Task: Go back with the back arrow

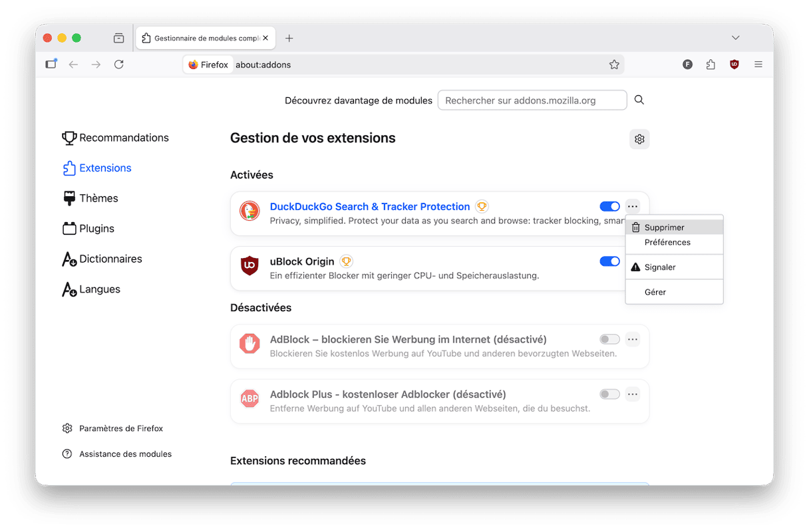Action: coord(74,65)
